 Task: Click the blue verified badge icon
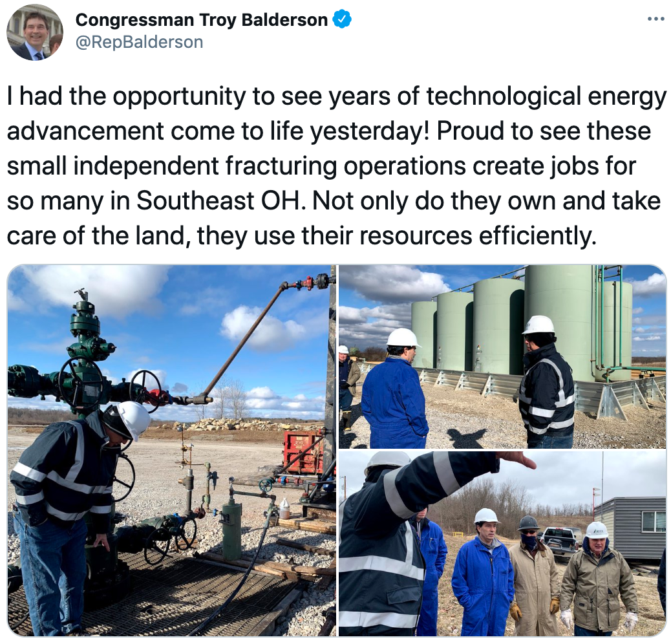(342, 19)
